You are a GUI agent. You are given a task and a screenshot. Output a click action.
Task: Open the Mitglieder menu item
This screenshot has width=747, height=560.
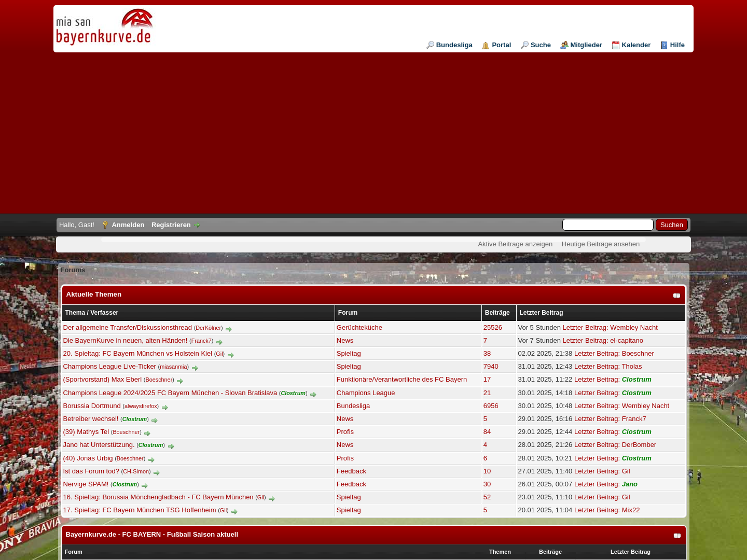581,45
